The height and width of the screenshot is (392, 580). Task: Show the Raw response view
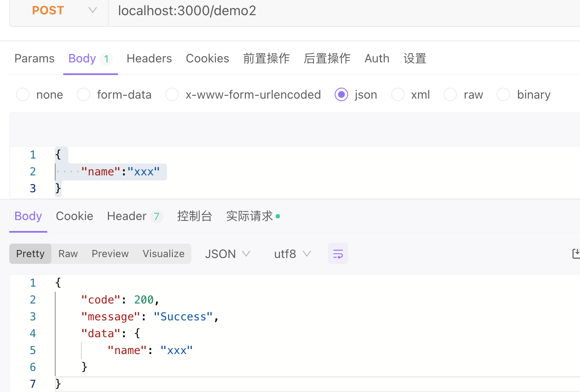pos(68,254)
